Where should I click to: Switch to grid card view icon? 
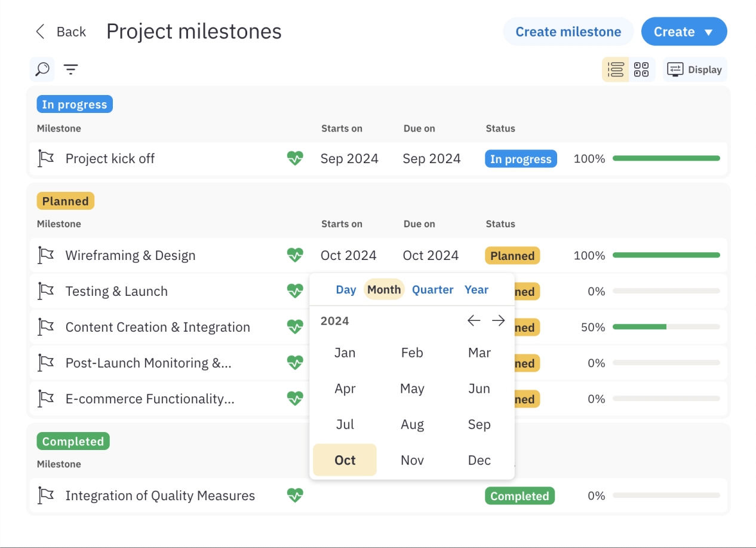(641, 69)
